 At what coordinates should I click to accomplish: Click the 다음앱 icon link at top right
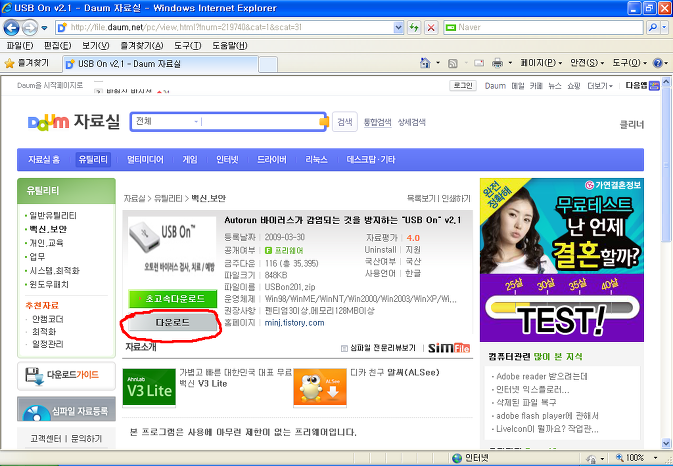[642, 85]
